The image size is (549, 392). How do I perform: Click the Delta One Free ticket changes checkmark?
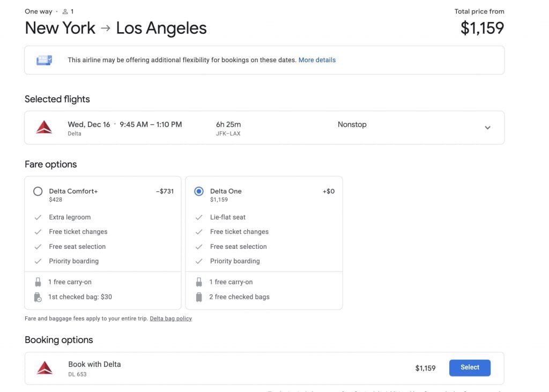(x=199, y=232)
